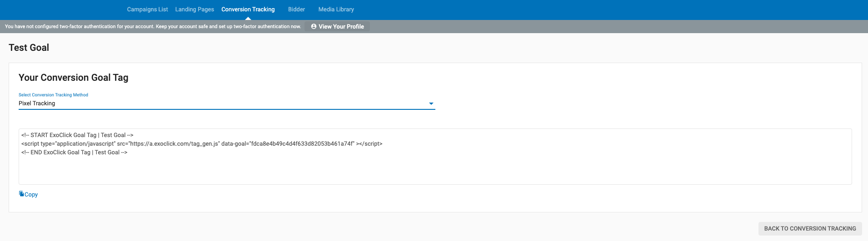
Task: Open the Media Library tab
Action: pyautogui.click(x=336, y=10)
